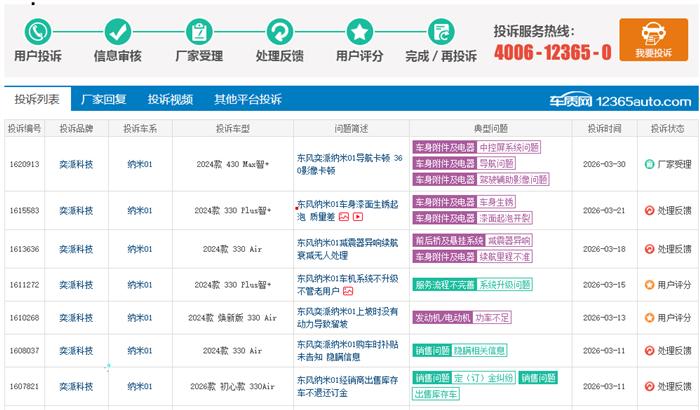Click the 处理反馈 step icon
Image resolution: width=700 pixels, height=410 pixels.
coord(280,31)
